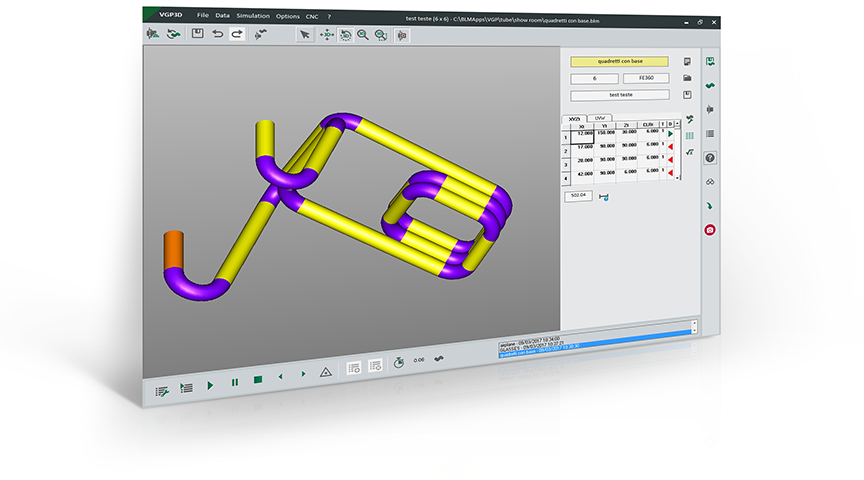Open the folder icon beside FE360 field

pos(688,78)
